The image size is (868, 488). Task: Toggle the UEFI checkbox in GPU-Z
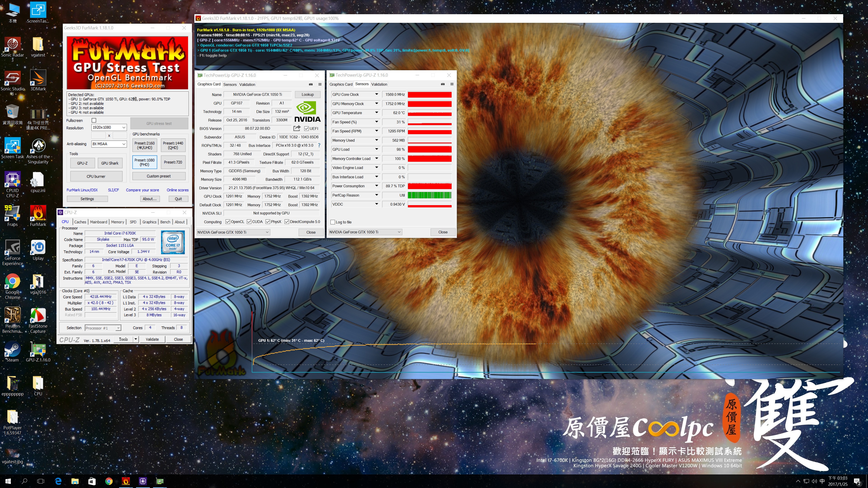click(306, 128)
